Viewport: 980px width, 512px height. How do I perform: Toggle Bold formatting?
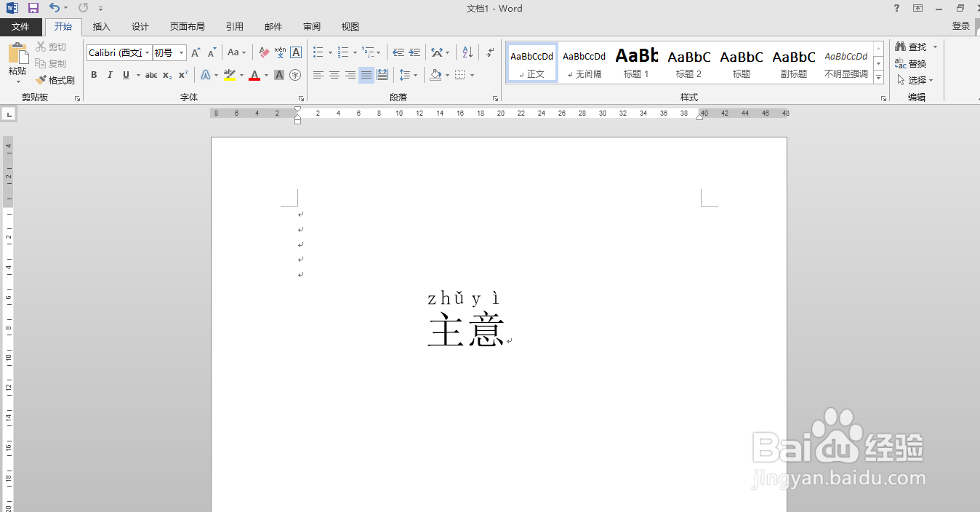[94, 75]
